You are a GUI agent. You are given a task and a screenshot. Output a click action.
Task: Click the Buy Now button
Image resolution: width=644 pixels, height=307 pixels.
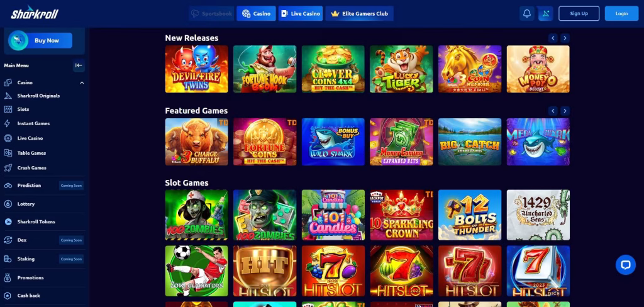[47, 40]
